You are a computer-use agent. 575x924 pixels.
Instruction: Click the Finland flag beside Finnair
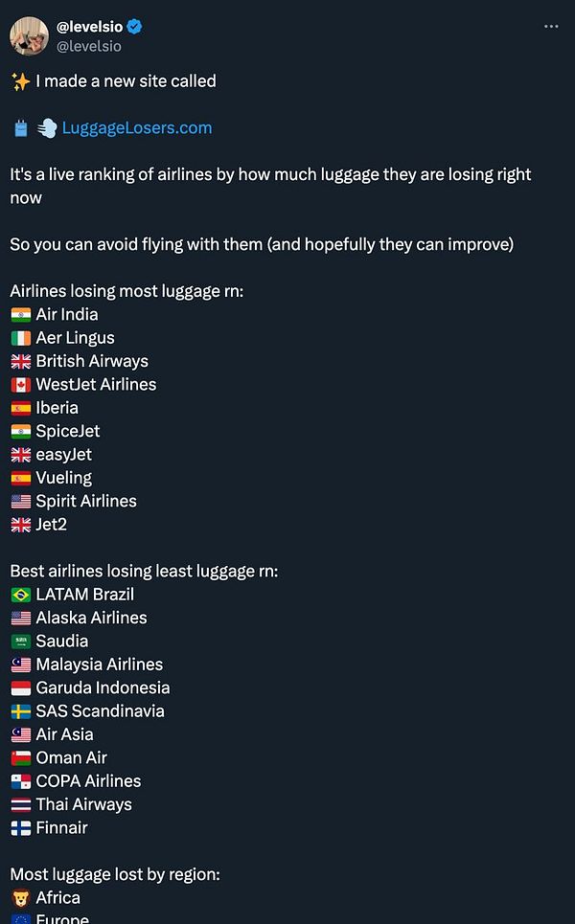click(20, 828)
